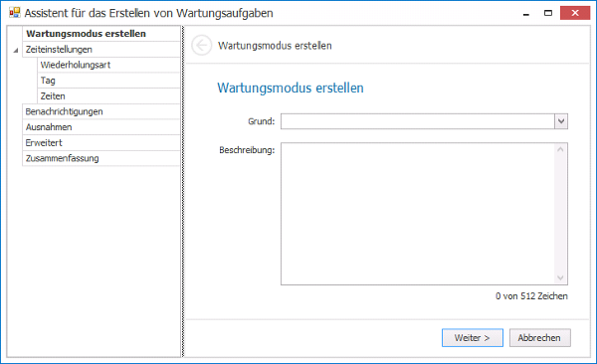Click the 'Beschreibung:' label
Viewport: 597px width, 364px height.
247,150
